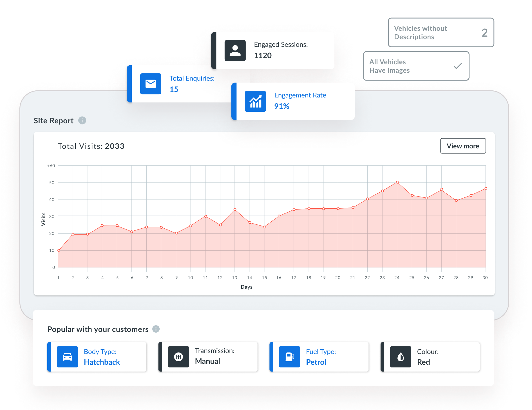Click the Transmission gearbox icon

(178, 357)
